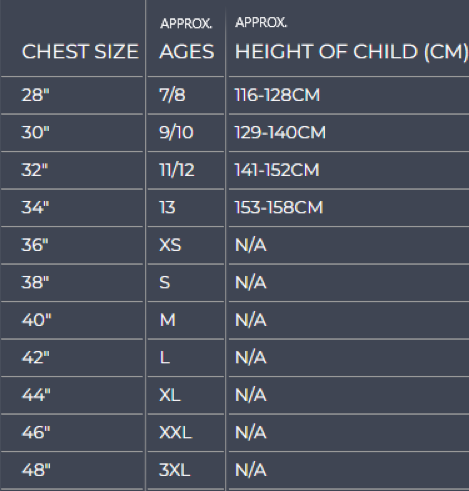Click the 11/12 ages entry
Viewport: 469px width, 491px height.
click(177, 170)
